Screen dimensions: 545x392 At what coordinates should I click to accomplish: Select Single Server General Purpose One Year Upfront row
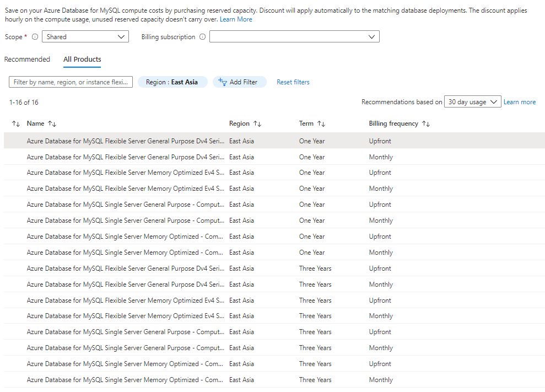tap(274, 204)
